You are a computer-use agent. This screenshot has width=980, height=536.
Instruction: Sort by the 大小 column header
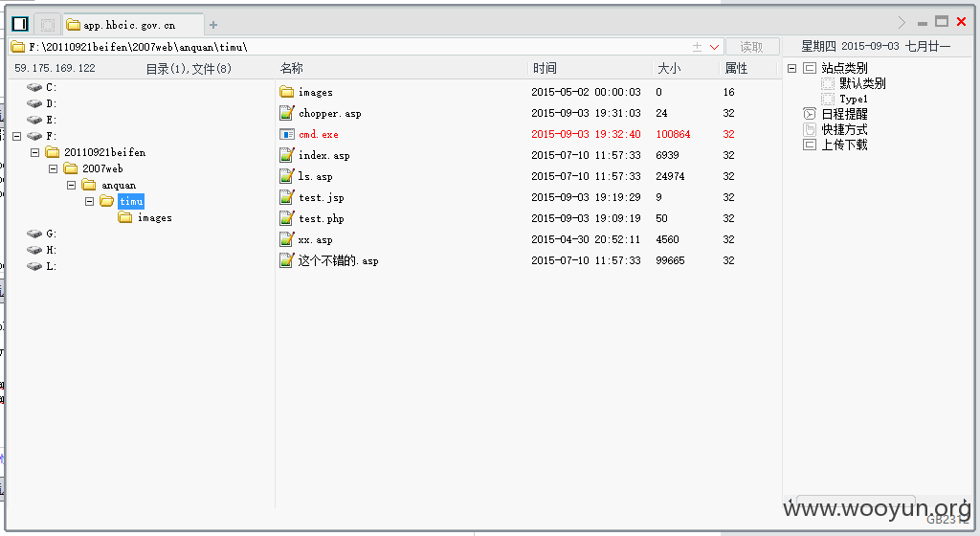669,68
